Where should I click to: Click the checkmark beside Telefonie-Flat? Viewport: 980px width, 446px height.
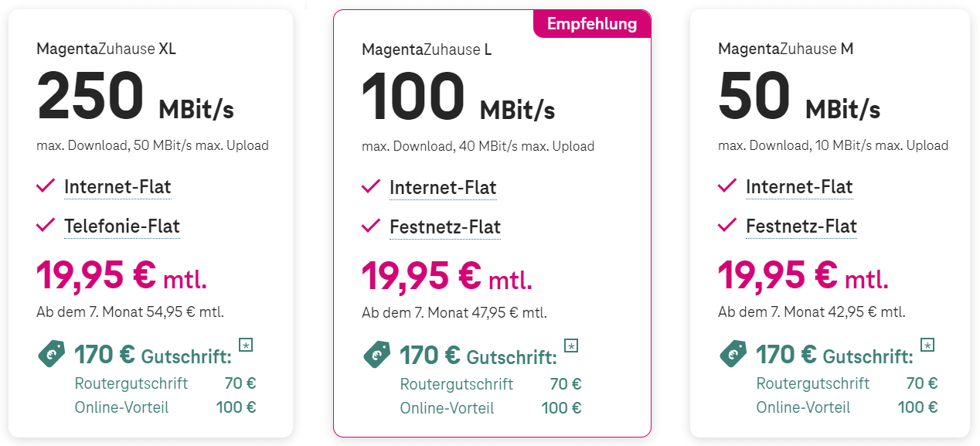pyautogui.click(x=46, y=225)
